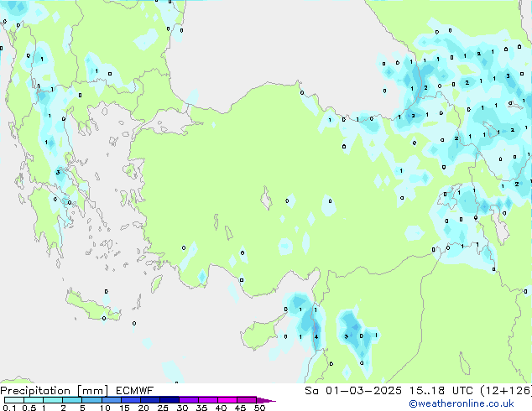Screen dimensions: 532x411
Task: Click the forecast date 'Sa 01-03-2025'
Action: (x=353, y=391)
